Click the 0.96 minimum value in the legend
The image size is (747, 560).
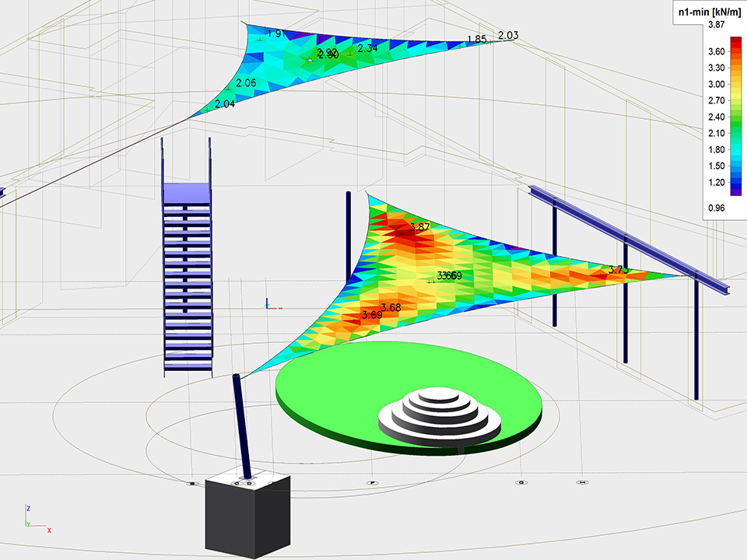click(x=716, y=208)
